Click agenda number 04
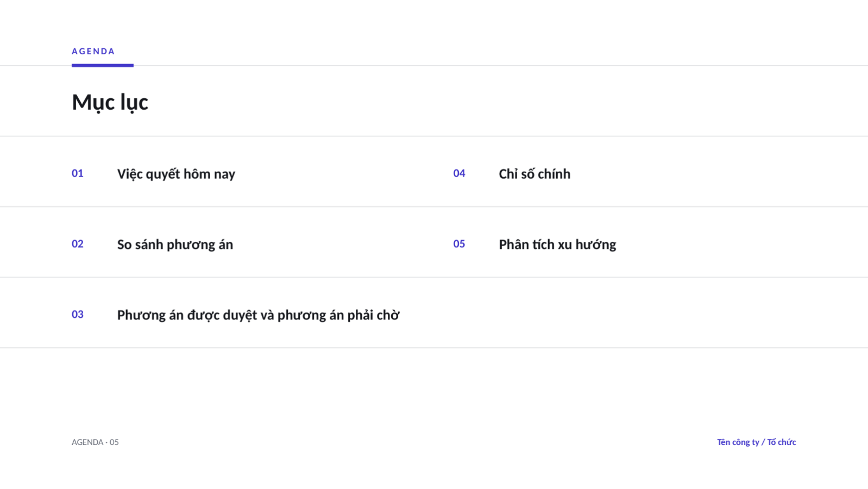The width and height of the screenshot is (868, 489). tap(460, 173)
